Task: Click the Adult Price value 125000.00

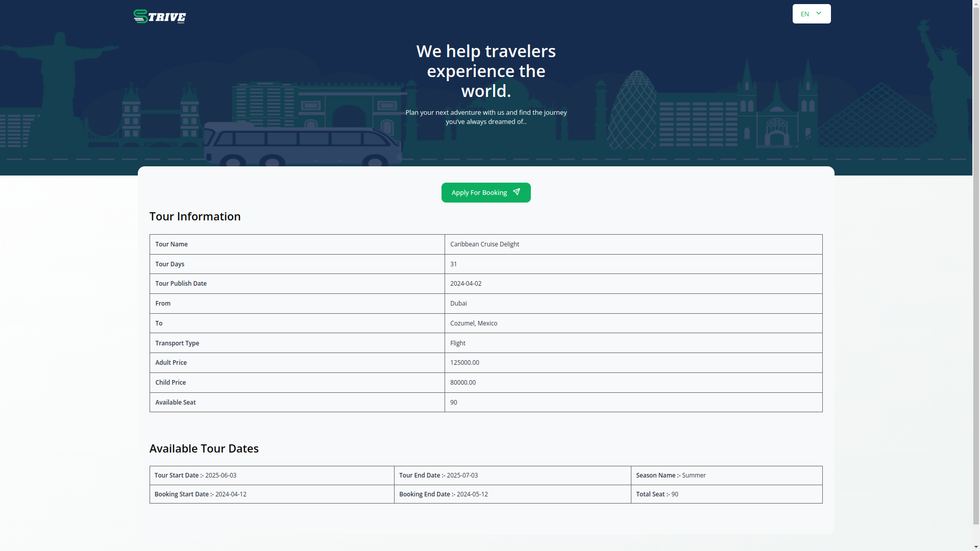Action: (x=464, y=363)
